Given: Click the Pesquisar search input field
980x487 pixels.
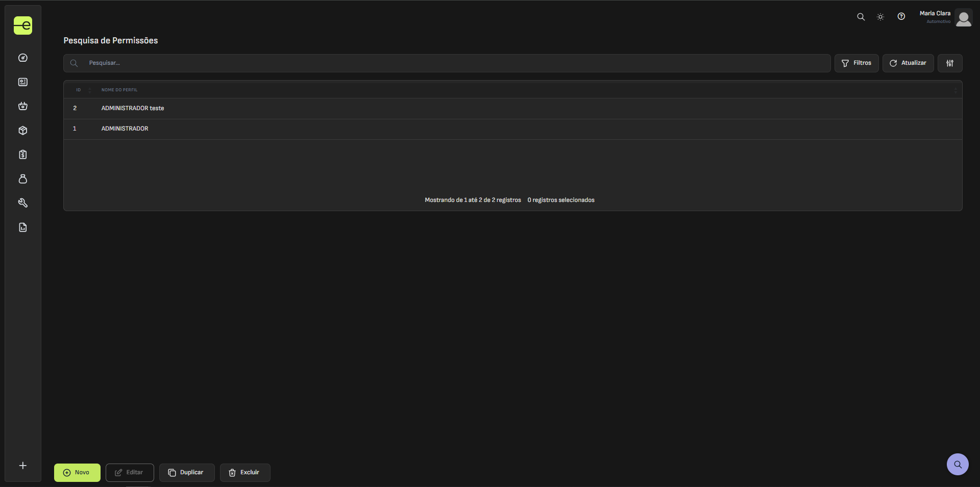Looking at the screenshot, I should (447, 63).
